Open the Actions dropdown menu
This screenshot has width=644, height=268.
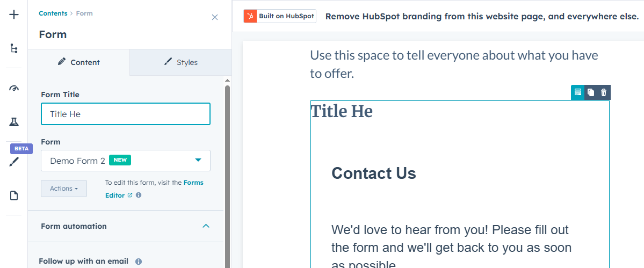point(64,189)
